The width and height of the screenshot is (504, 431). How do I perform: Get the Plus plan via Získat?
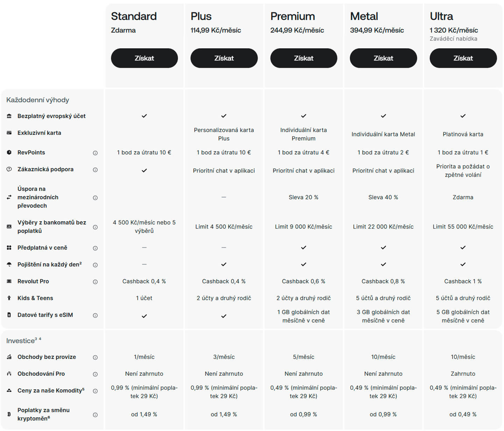[x=224, y=58]
